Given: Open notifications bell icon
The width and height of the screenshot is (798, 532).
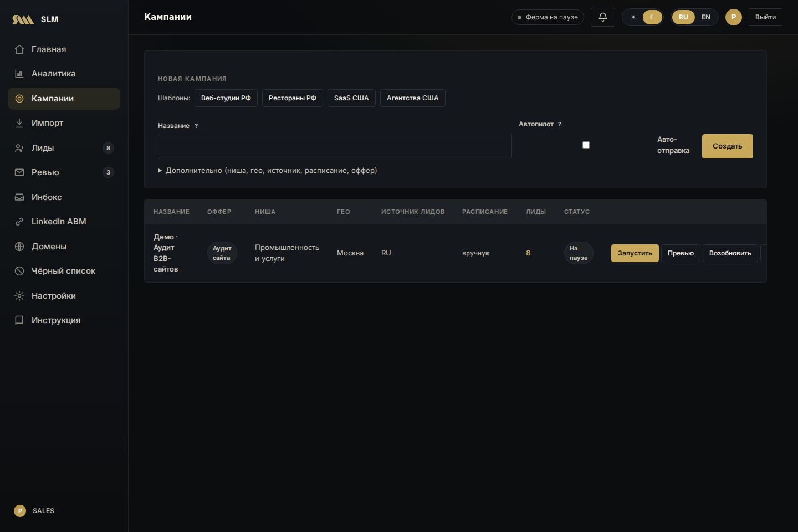Looking at the screenshot, I should pos(603,17).
